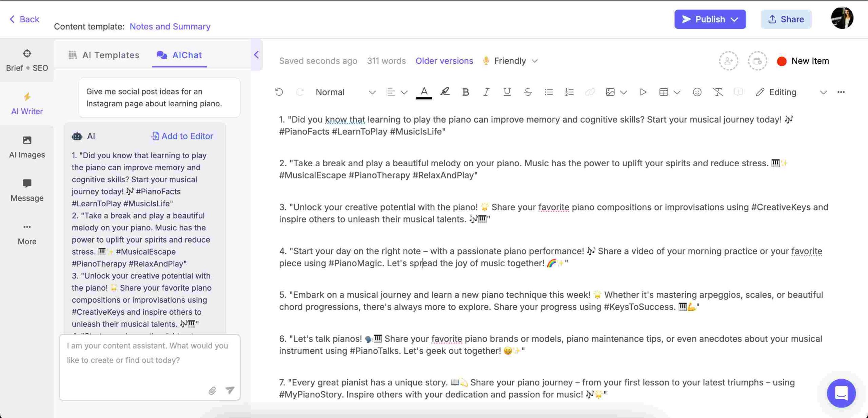Open Older versions link

[x=444, y=61]
